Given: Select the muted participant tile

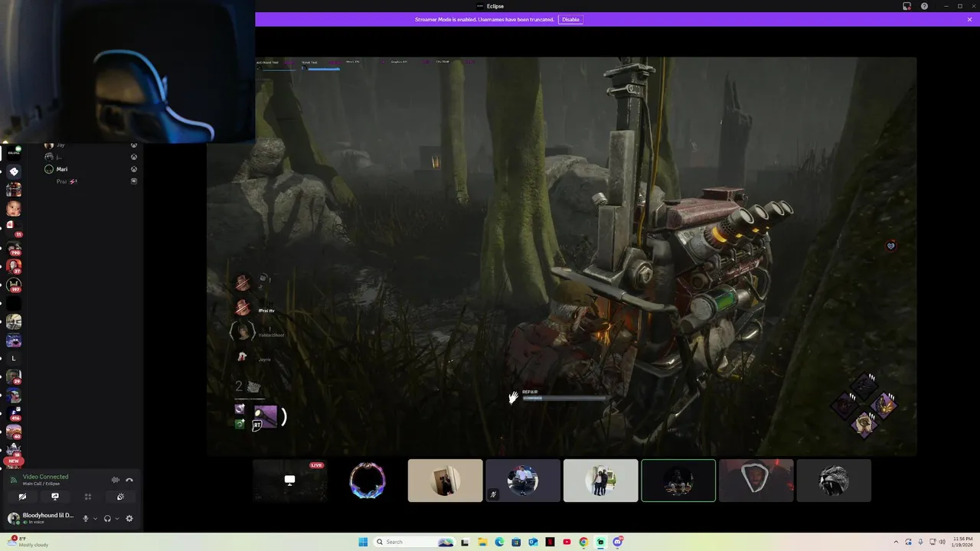Looking at the screenshot, I should pos(523,481).
